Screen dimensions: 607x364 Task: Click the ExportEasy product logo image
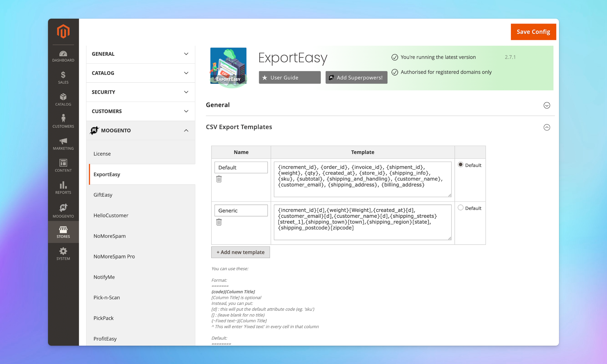click(x=228, y=68)
